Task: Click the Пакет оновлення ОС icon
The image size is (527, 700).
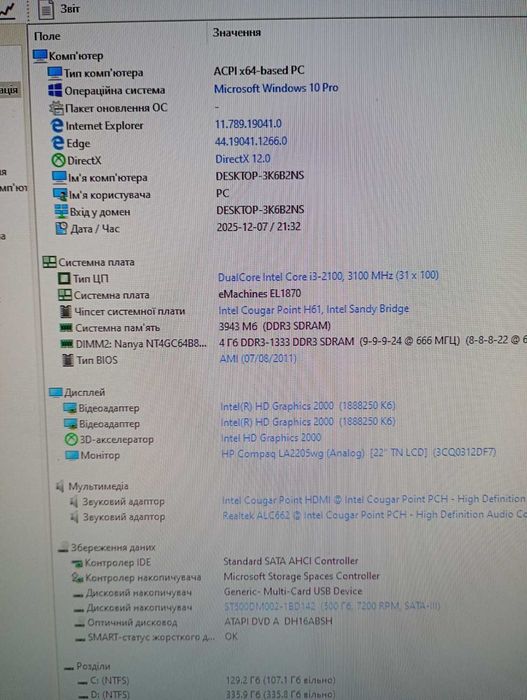Action: pos(56,108)
